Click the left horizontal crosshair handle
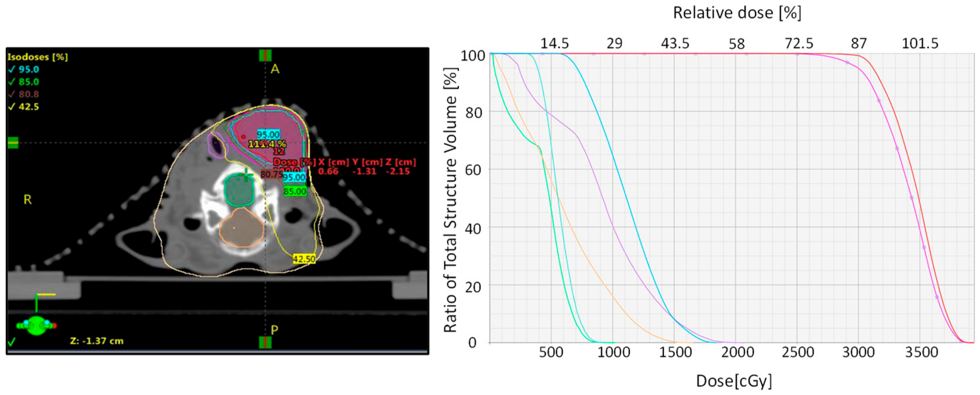The image size is (980, 395). click(x=13, y=143)
